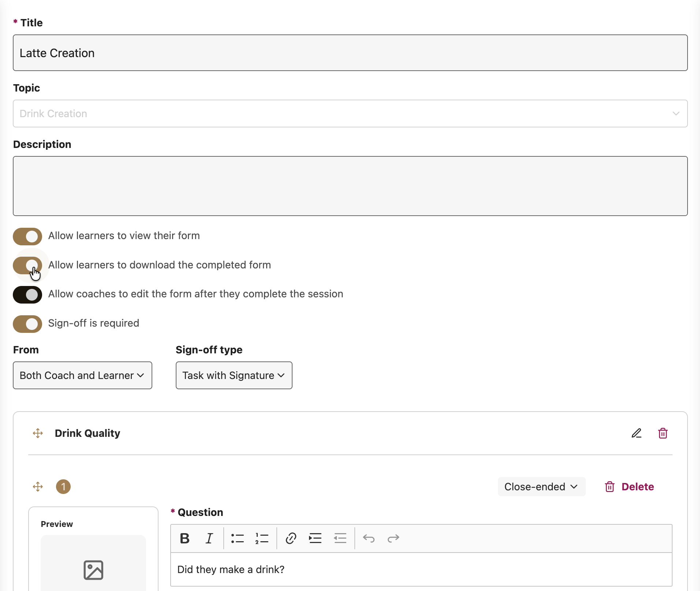Insert a bulleted list
Image resolution: width=700 pixels, height=591 pixels.
tap(237, 538)
